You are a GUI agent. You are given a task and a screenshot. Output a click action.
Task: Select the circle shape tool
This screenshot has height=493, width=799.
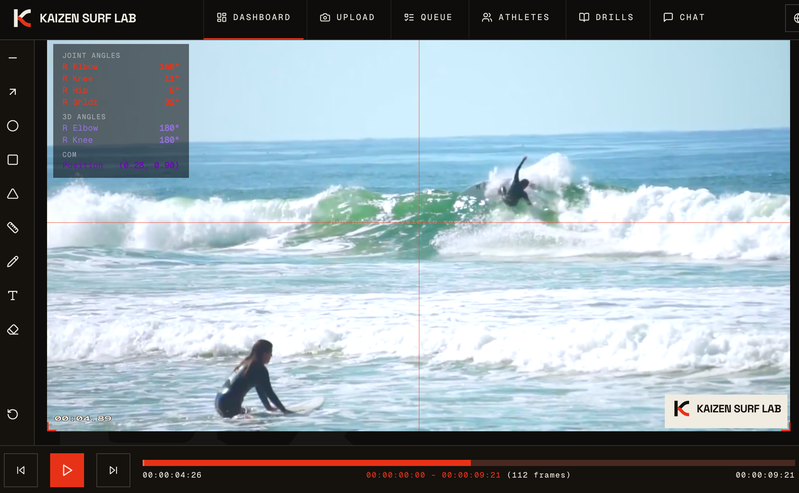coord(13,126)
